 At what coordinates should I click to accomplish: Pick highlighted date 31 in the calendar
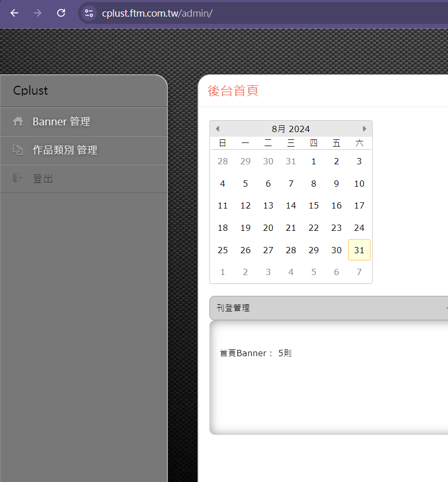pos(359,250)
